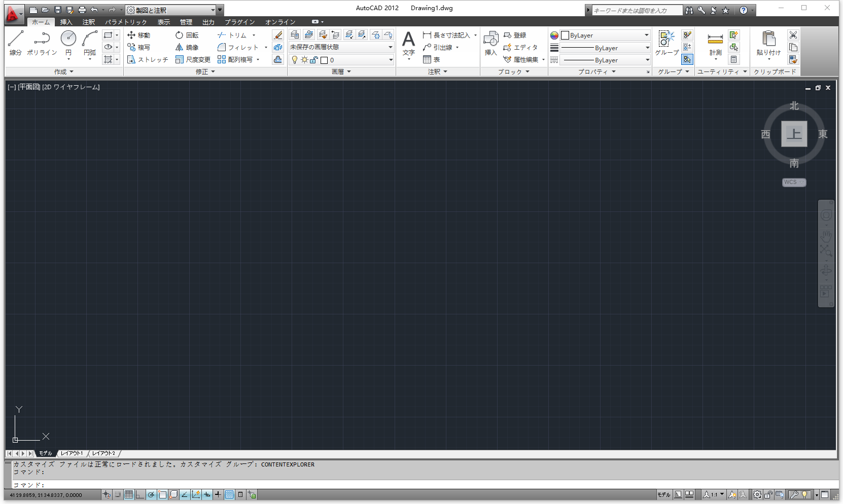Image resolution: width=843 pixels, height=504 pixels.
Task: Click the 移動 (Move) tool
Action: (138, 35)
